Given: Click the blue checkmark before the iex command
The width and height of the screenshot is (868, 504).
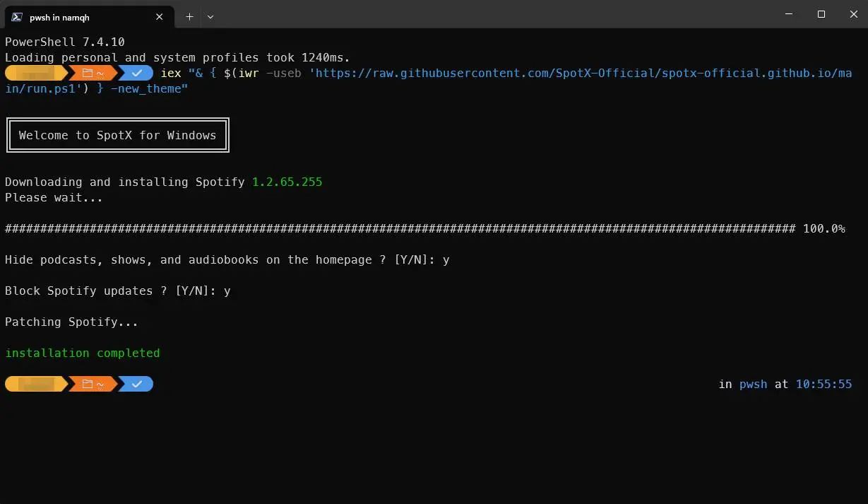Looking at the screenshot, I should click(137, 73).
